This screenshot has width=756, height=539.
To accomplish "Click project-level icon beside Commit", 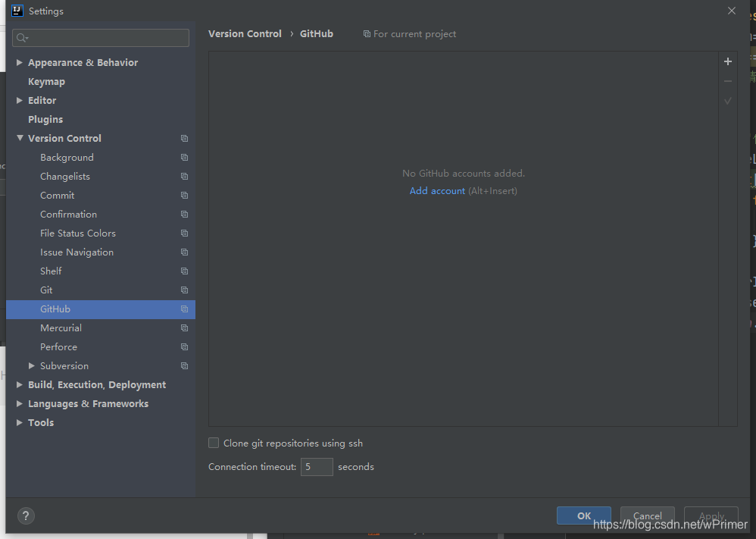I will (184, 195).
